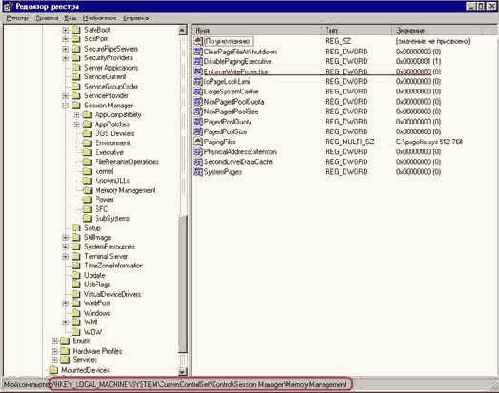Open the Реестр menu
Viewport: 499px width, 393px height.
tap(18, 18)
